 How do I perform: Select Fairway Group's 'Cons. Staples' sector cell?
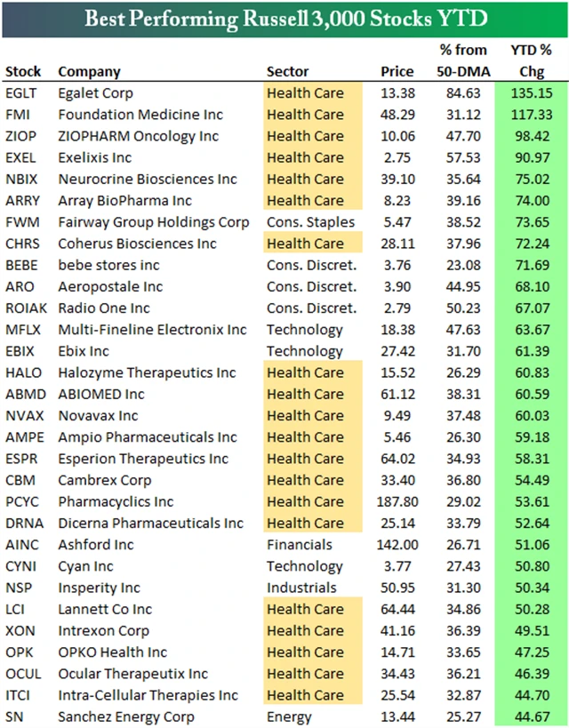click(x=310, y=222)
